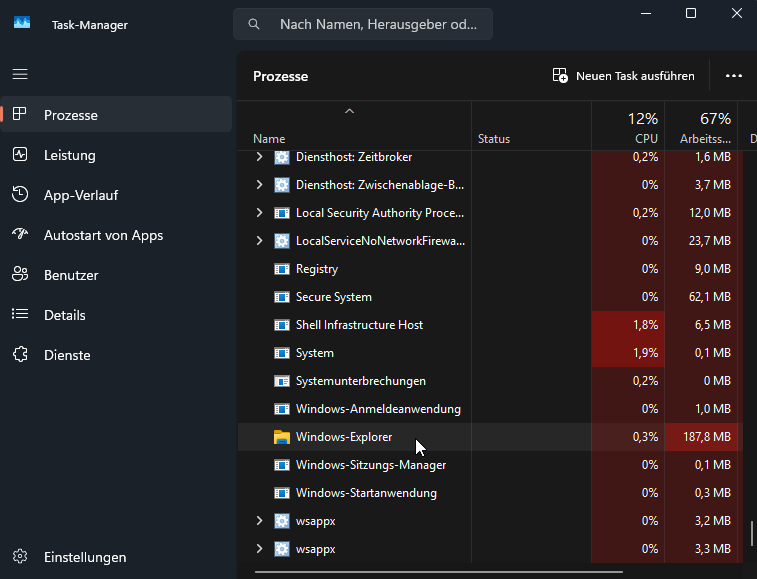Image resolution: width=757 pixels, height=579 pixels.
Task: Click the Leistung performance graph icon
Action: click(20, 155)
